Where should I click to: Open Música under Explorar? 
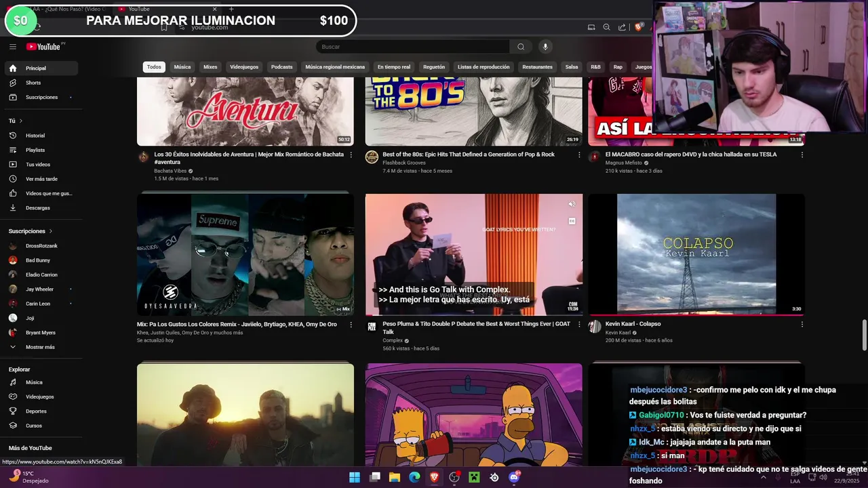coord(41,382)
